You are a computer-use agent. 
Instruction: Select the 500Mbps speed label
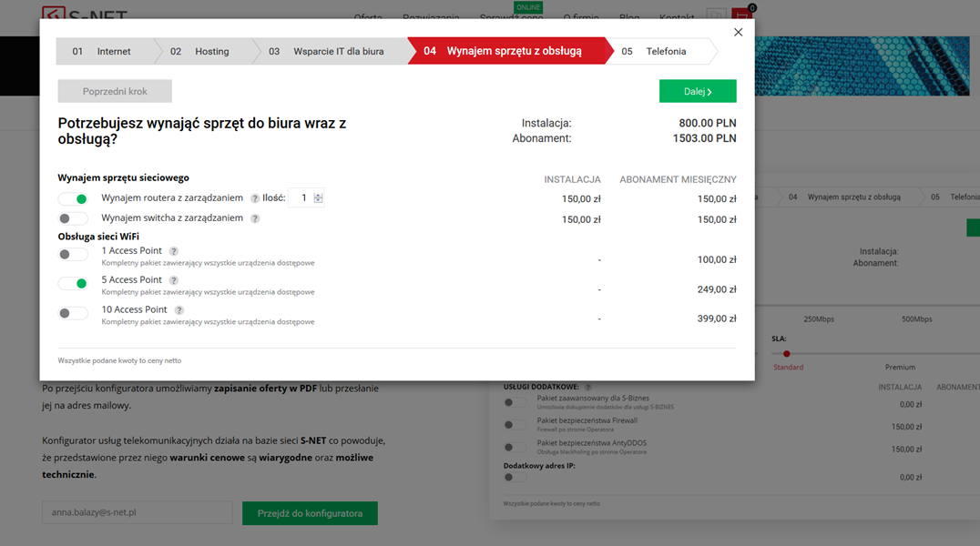[x=916, y=319]
